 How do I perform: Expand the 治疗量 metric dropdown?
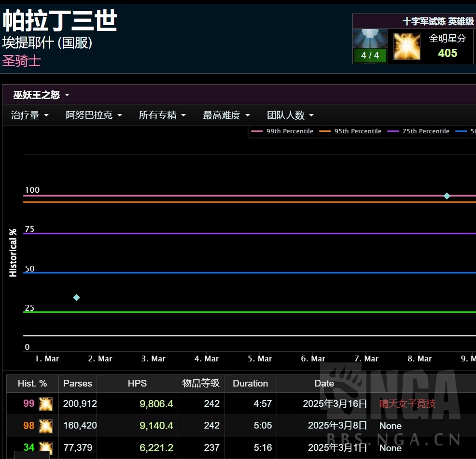point(30,115)
